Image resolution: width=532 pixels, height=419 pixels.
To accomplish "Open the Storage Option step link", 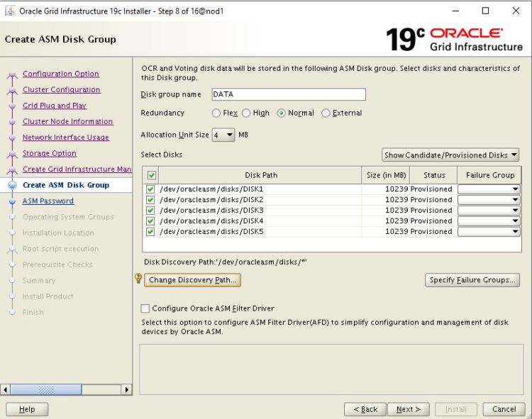I will pyautogui.click(x=49, y=153).
